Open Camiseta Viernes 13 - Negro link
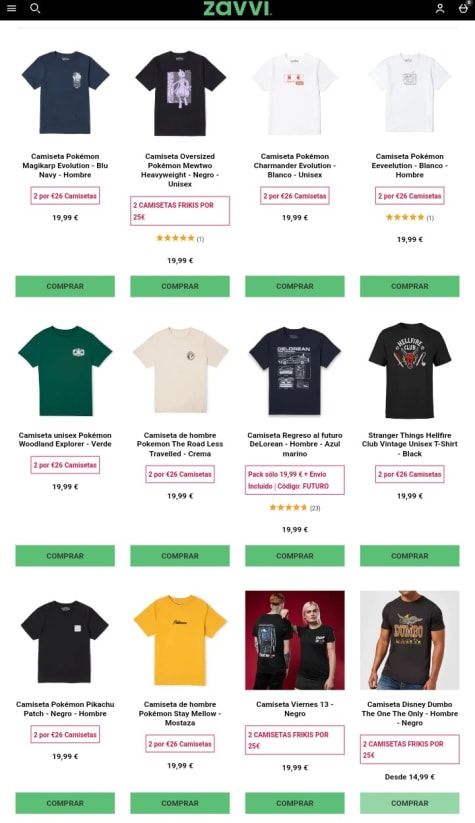Viewport: 475px width, 823px height. (294, 709)
